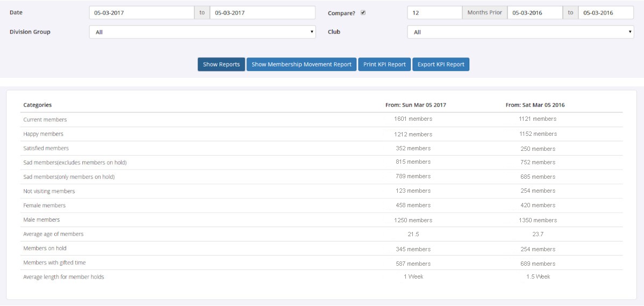This screenshot has height=306, width=644.
Task: Click the Categories column header
Action: tap(38, 105)
